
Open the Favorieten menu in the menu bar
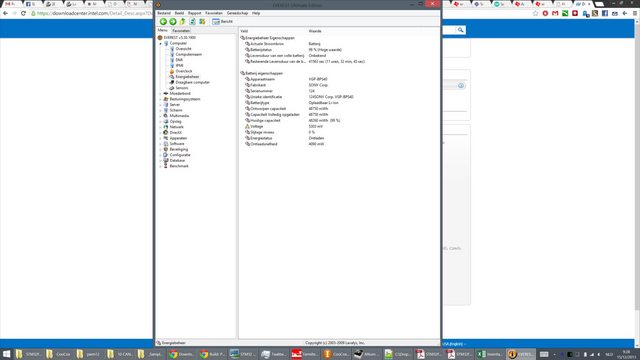tap(214, 13)
